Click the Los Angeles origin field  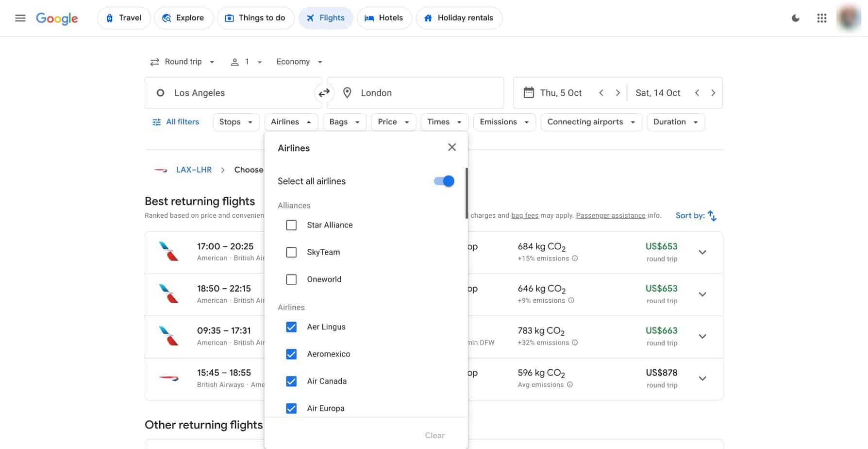coord(233,93)
